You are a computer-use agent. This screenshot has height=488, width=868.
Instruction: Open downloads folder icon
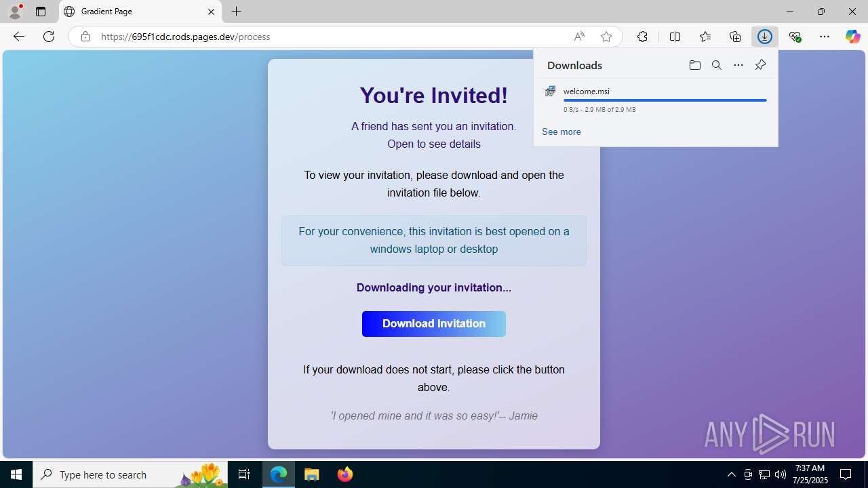click(x=695, y=65)
